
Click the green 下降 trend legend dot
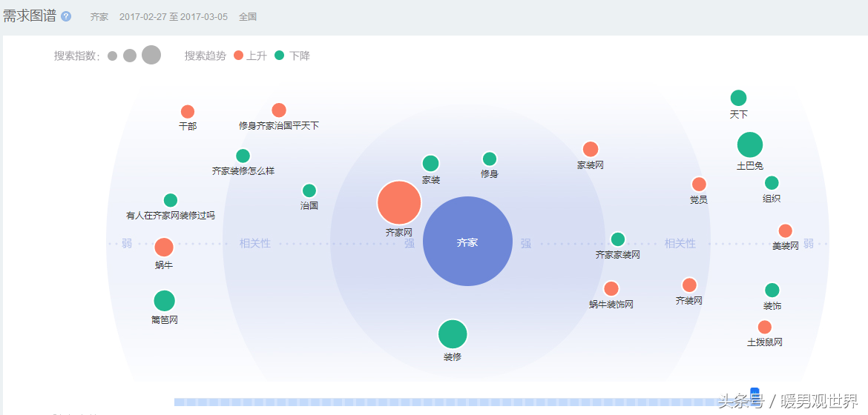[x=280, y=56]
